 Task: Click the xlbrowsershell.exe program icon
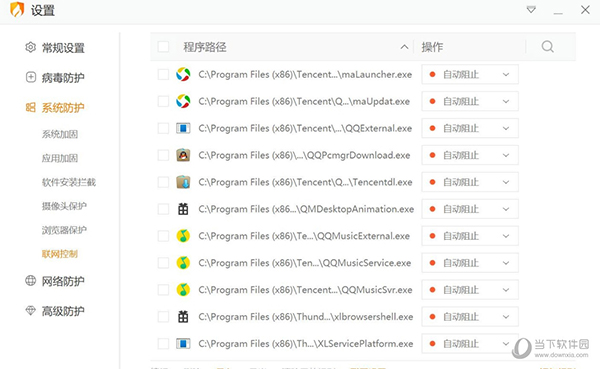[183, 317]
